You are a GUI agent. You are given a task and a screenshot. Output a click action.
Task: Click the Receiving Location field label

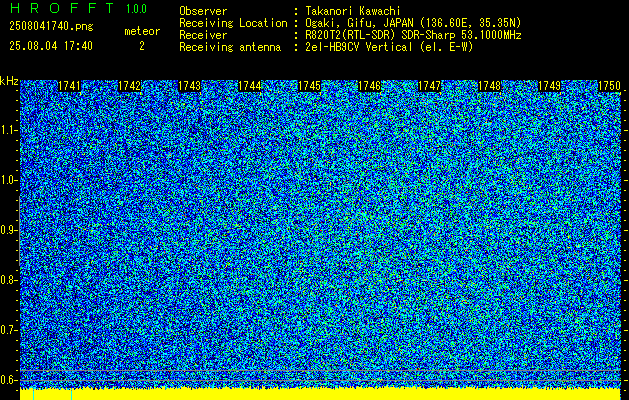233,23
